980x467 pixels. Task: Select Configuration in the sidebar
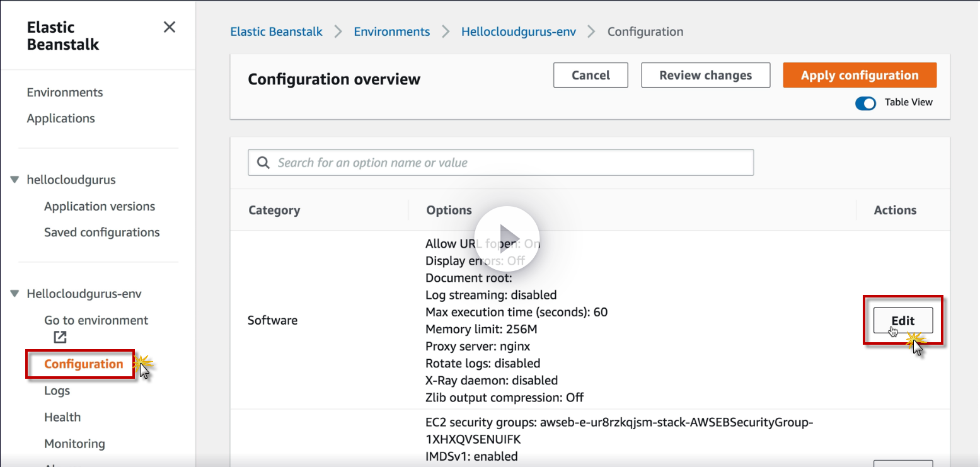84,364
